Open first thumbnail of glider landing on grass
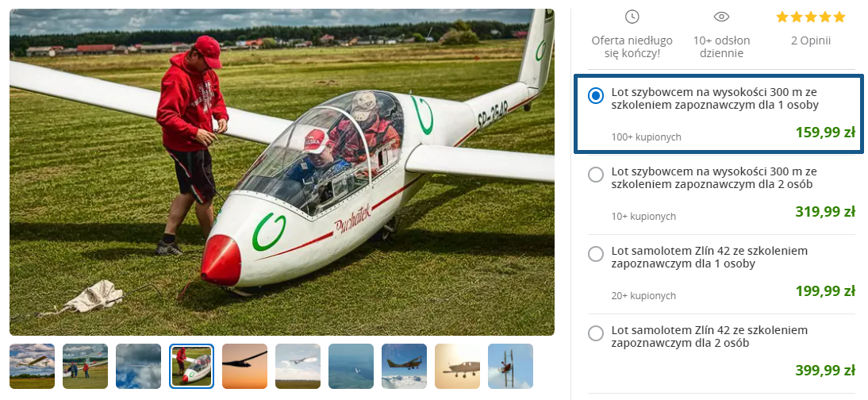The image size is (868, 400). [x=33, y=366]
